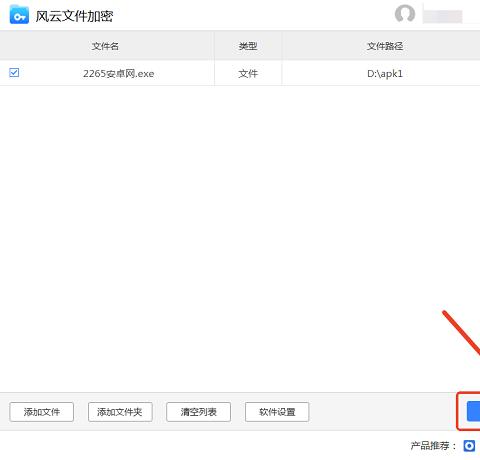
Task: Click the 风云文件加密 title text
Action: coord(74,16)
